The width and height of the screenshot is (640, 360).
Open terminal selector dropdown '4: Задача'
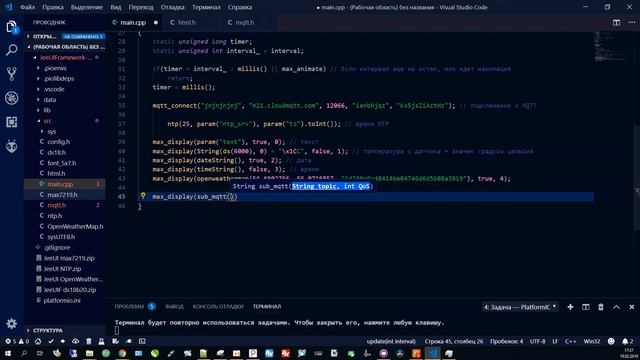coord(520,307)
